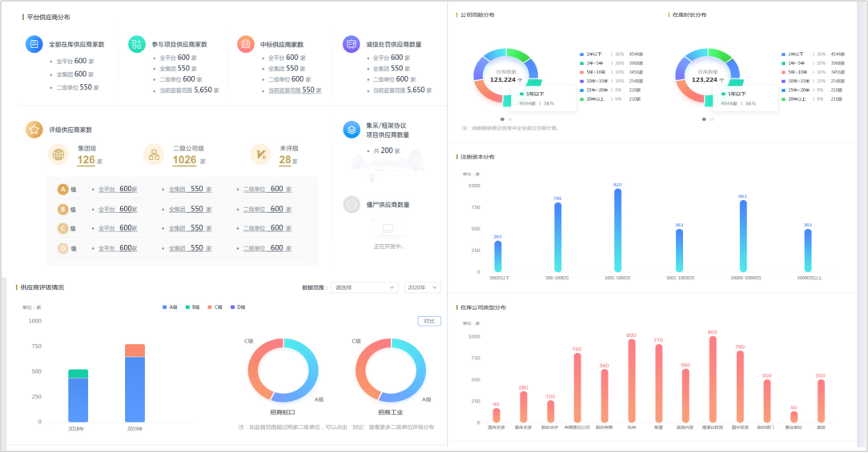This screenshot has width=868, height=453.
Task: Click the 2019年 stacked bar's orange segment
Action: (135, 351)
